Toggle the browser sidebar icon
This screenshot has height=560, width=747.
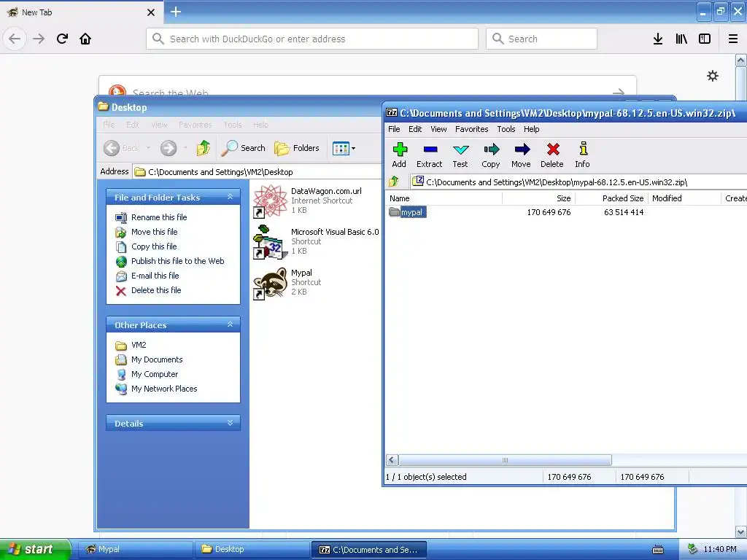tap(705, 39)
